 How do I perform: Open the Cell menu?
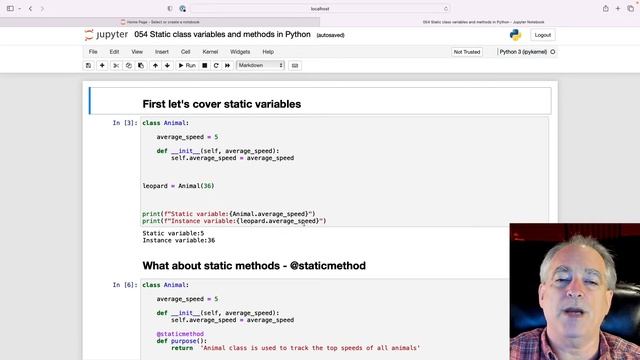click(186, 52)
